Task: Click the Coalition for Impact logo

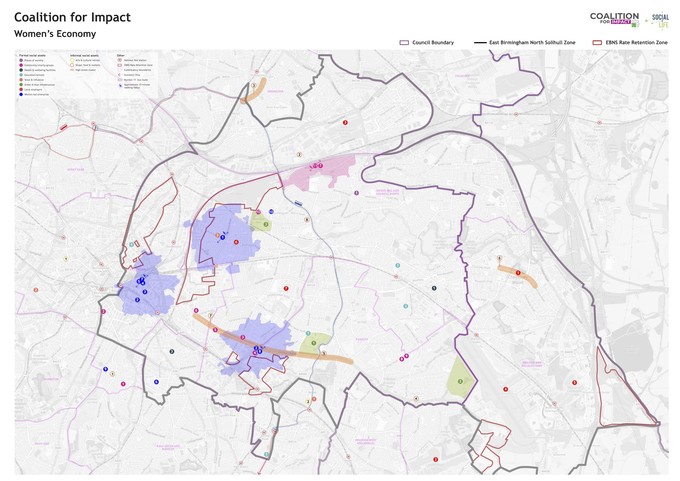Action: [614, 18]
